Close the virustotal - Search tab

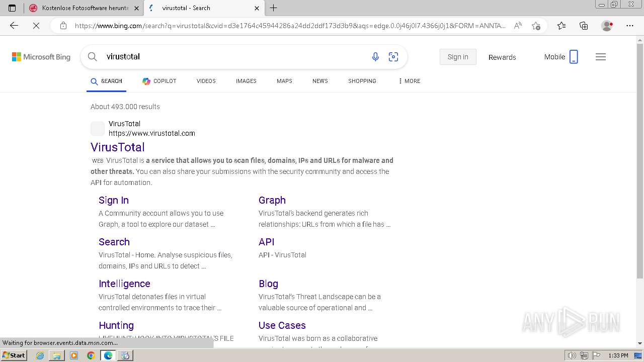click(257, 8)
